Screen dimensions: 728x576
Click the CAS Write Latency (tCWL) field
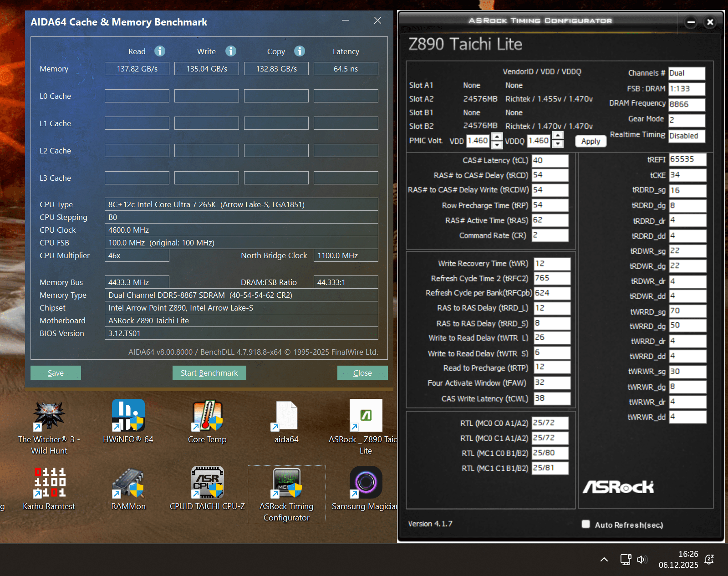tap(552, 398)
